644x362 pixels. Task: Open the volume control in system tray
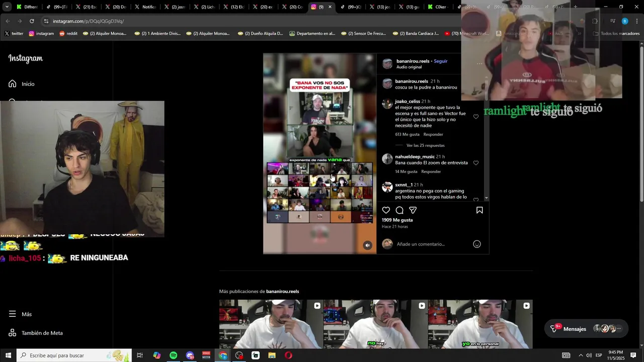click(589, 355)
